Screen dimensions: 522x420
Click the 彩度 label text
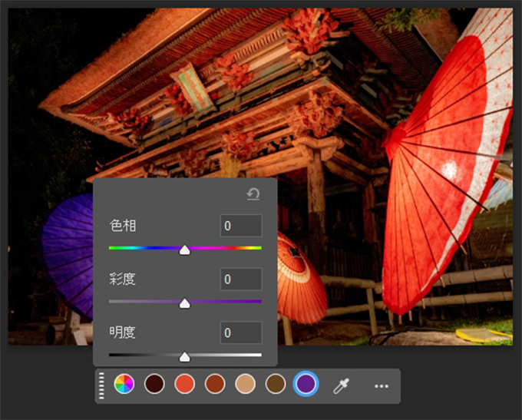(x=123, y=279)
